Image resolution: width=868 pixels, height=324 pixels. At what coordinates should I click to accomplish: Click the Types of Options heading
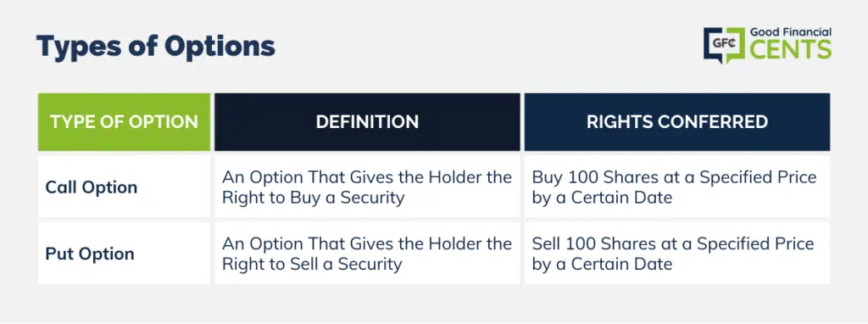click(x=156, y=47)
